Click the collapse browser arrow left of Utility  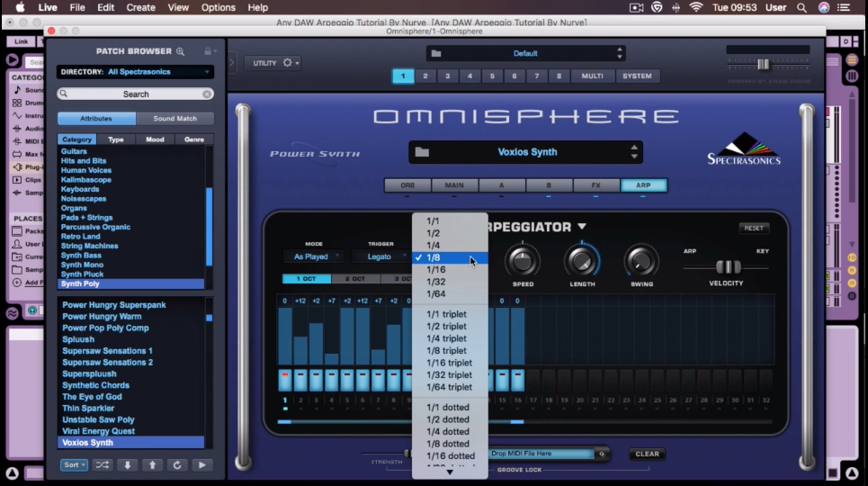(232, 62)
